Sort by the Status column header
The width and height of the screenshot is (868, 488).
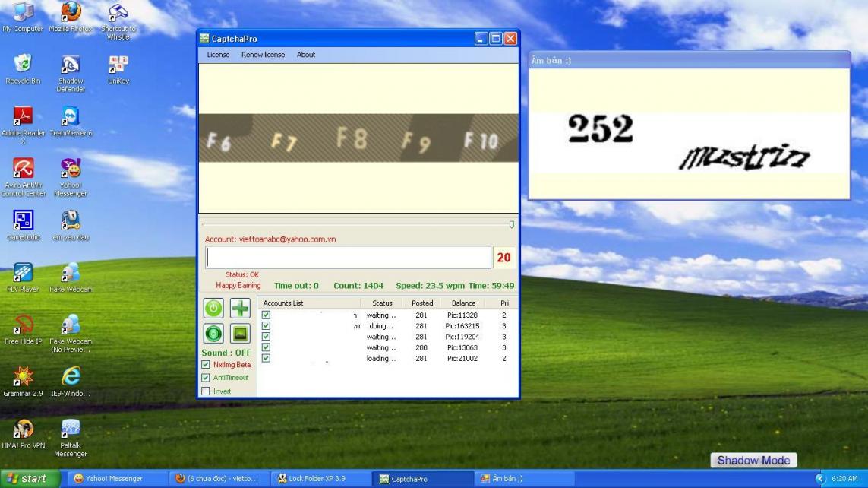382,303
